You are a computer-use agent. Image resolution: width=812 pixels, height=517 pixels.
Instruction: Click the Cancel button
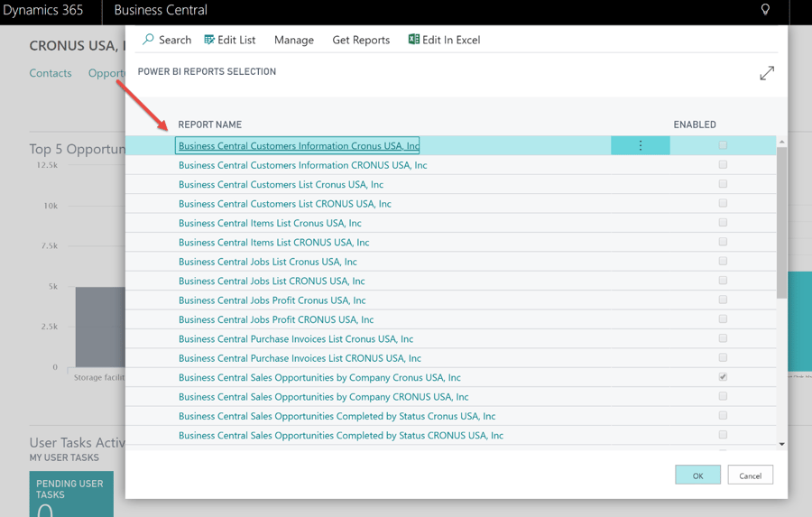click(750, 475)
